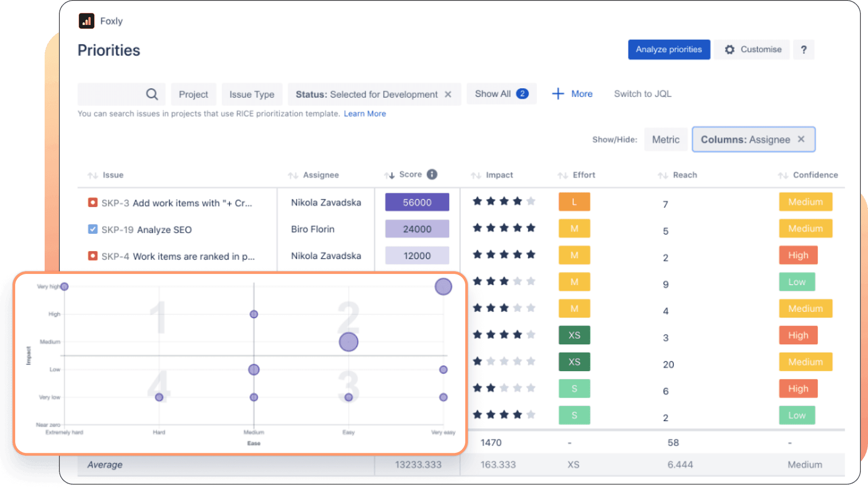
Task: Click the SKP-3 issue type icon
Action: 93,202
